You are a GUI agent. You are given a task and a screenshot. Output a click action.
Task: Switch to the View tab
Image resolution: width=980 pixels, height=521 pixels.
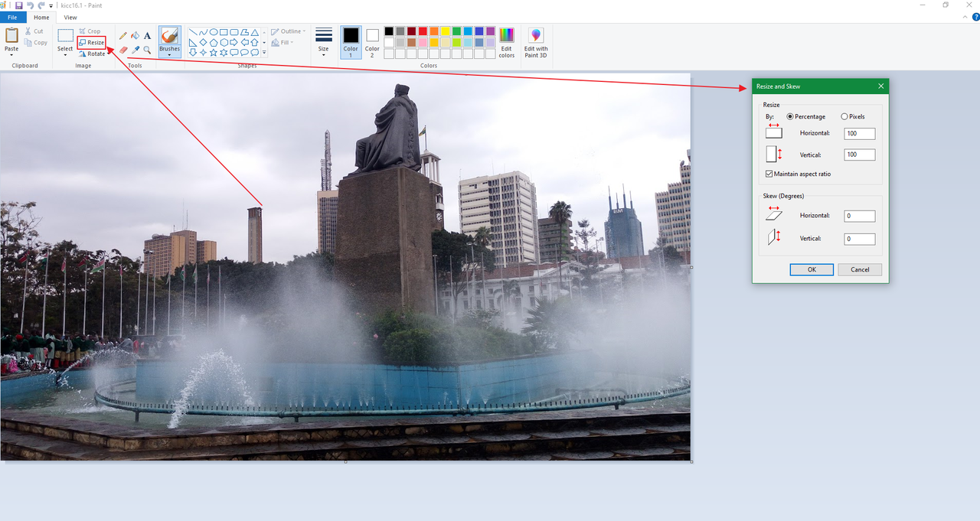70,17
